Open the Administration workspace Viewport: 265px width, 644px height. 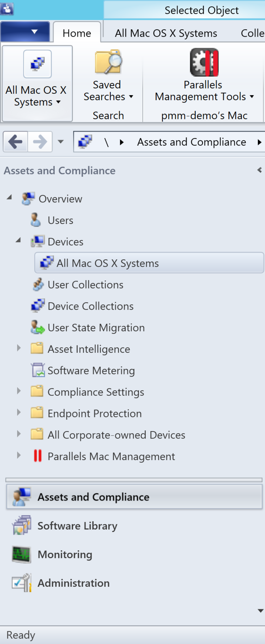[x=73, y=583]
